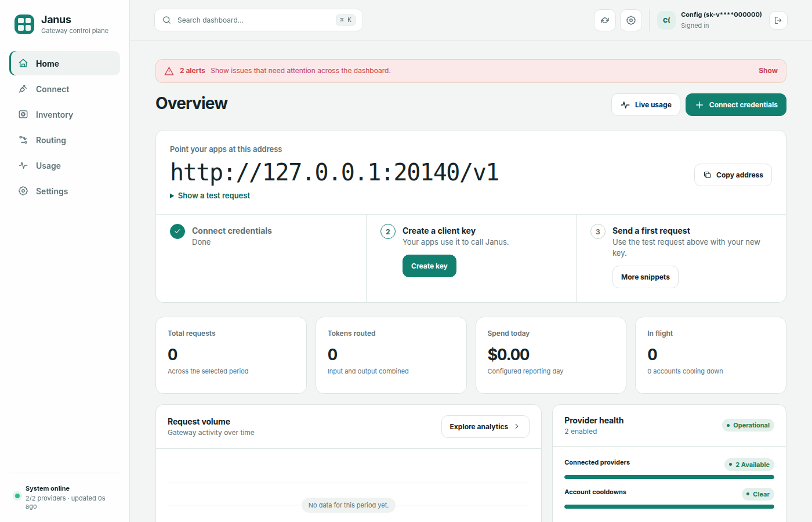Viewport: 812px width, 522px height.
Task: Copy the gateway address
Action: pyautogui.click(x=733, y=175)
